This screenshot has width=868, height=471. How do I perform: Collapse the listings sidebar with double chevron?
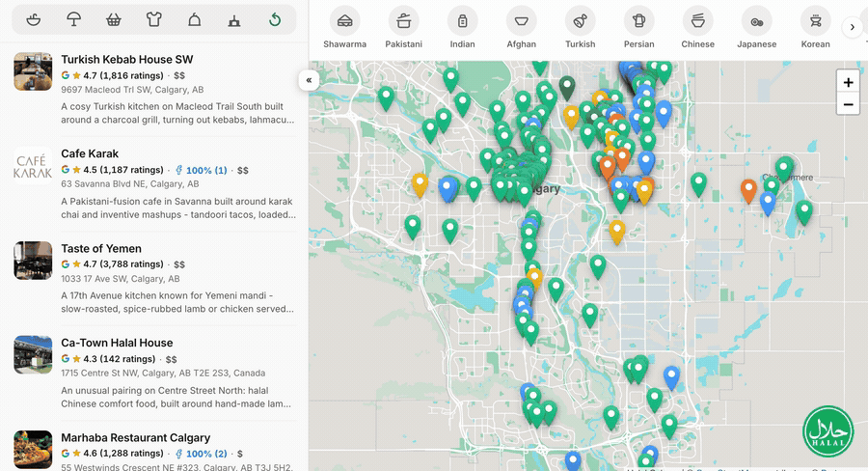point(309,80)
